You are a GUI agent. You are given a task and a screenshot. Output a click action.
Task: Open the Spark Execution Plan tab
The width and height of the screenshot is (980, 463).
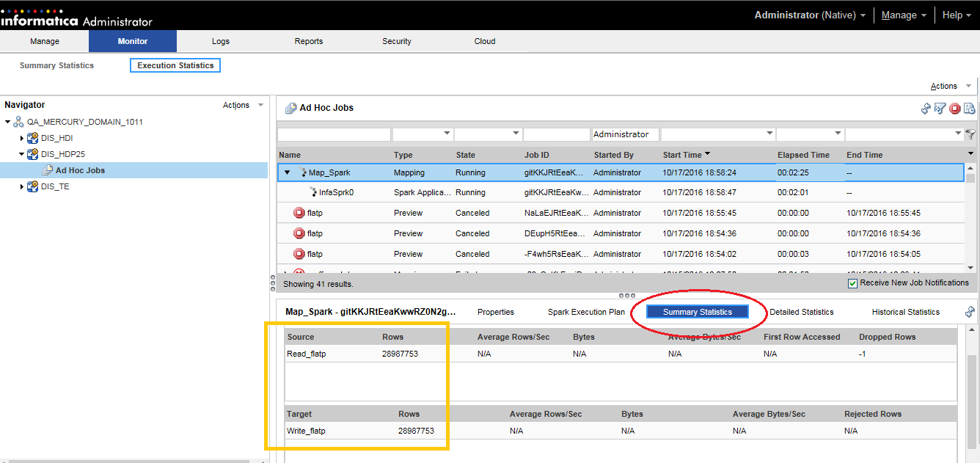[586, 312]
